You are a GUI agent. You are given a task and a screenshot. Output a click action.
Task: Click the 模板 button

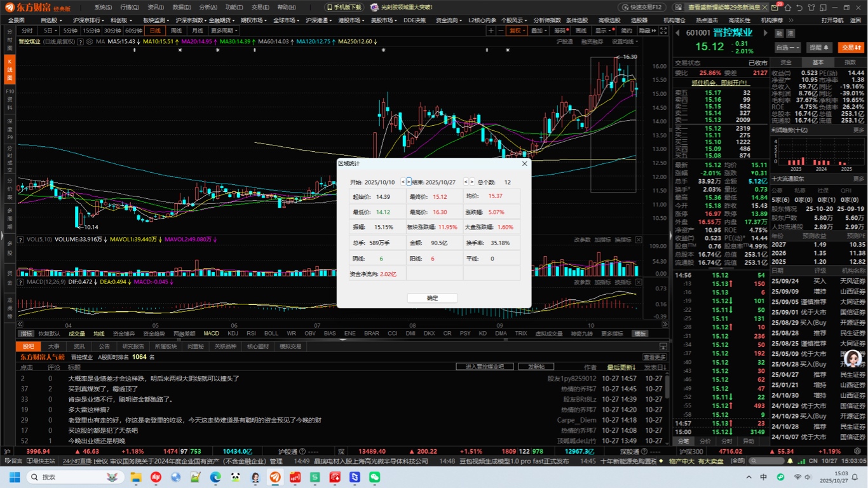click(640, 334)
